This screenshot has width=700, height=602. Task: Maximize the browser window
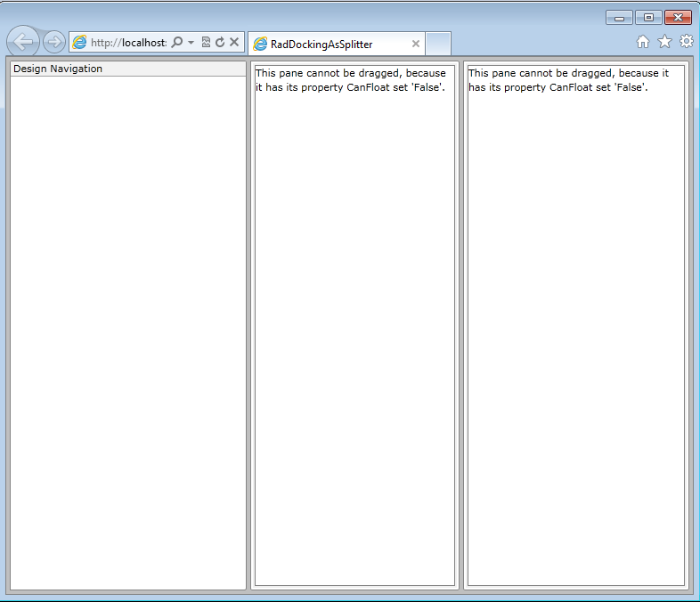point(648,18)
